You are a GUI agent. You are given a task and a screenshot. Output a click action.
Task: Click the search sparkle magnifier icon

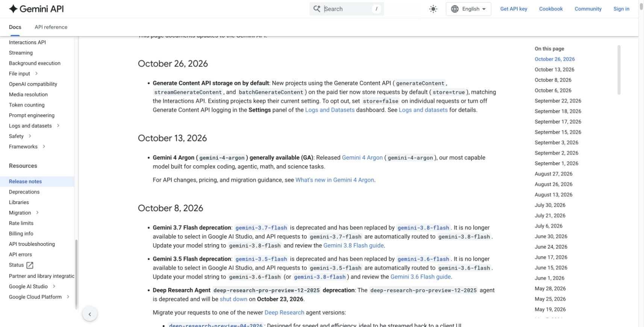pyautogui.click(x=317, y=9)
